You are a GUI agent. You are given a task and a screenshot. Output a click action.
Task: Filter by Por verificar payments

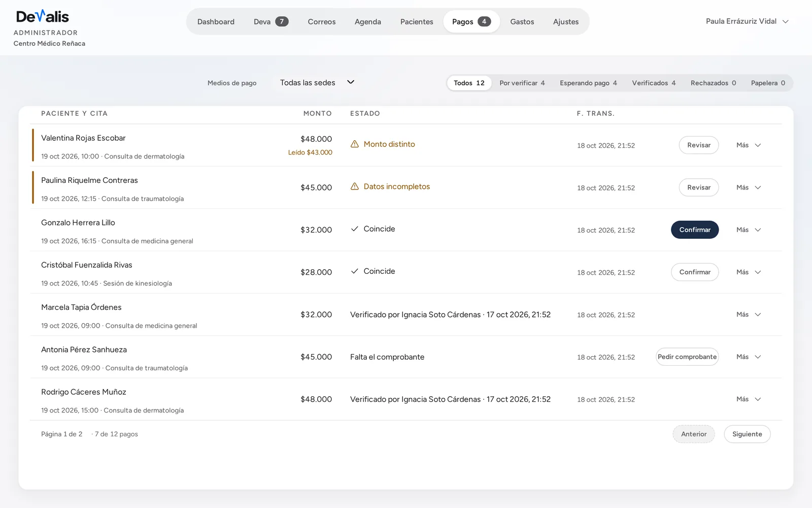click(522, 83)
